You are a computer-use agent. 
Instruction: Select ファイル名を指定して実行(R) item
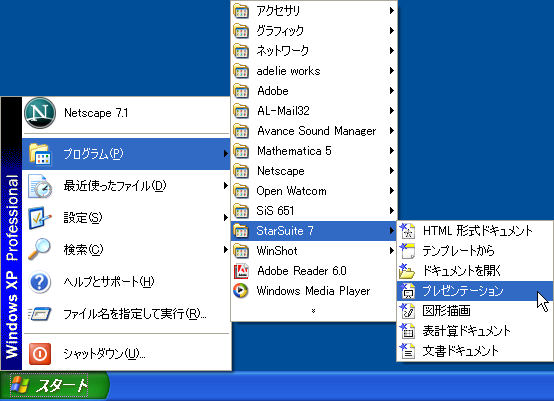tap(126, 314)
